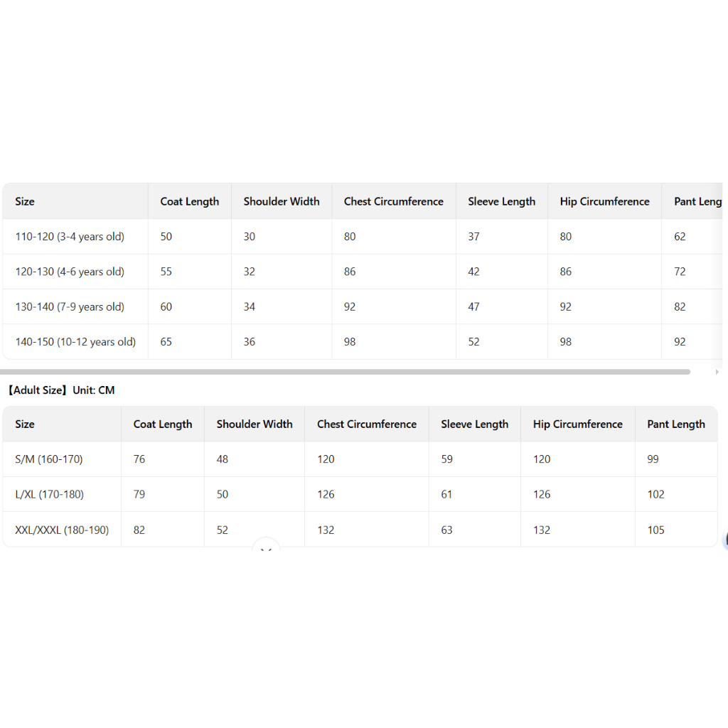Click Shoulder Width header in the top table
The width and height of the screenshot is (728, 728).
[x=282, y=202]
